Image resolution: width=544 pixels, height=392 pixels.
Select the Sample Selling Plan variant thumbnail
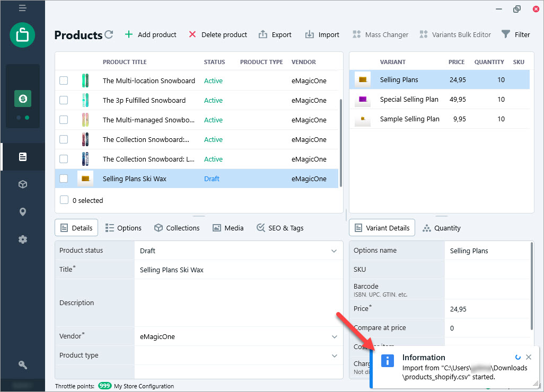click(x=363, y=119)
